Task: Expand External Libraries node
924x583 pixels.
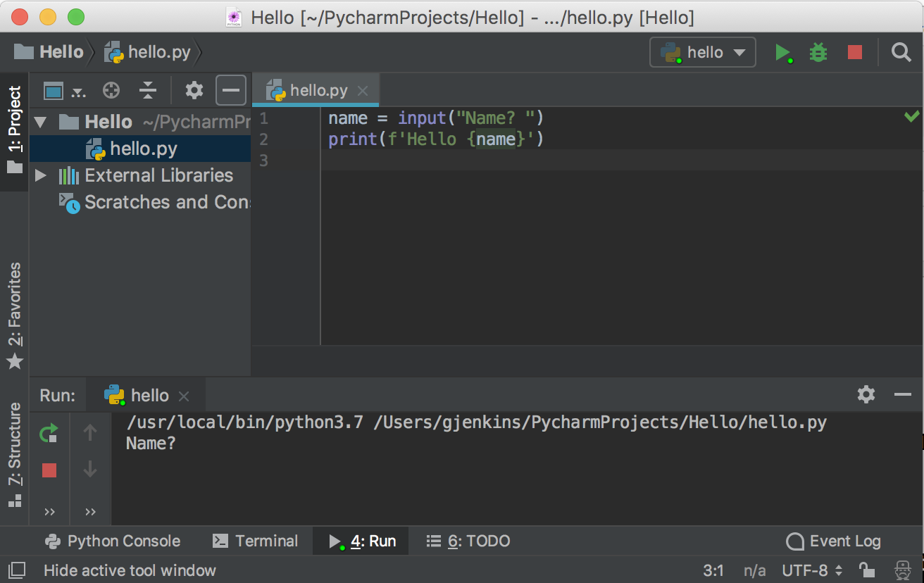Action: pyautogui.click(x=40, y=175)
